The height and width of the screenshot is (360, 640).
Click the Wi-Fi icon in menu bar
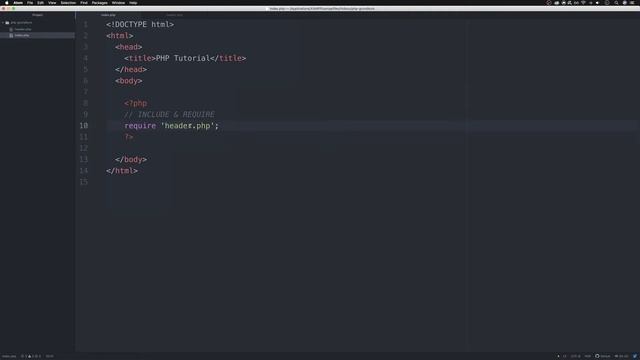[583, 2]
